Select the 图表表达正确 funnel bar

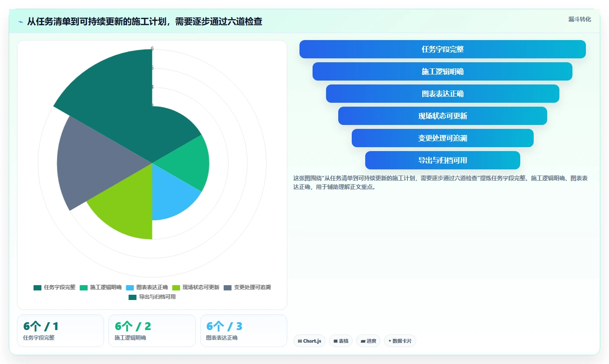tap(442, 94)
